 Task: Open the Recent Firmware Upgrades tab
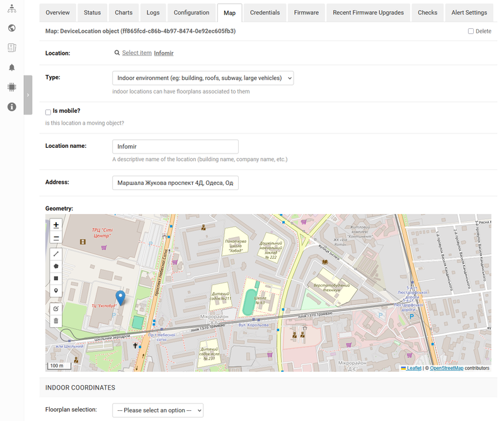(368, 13)
